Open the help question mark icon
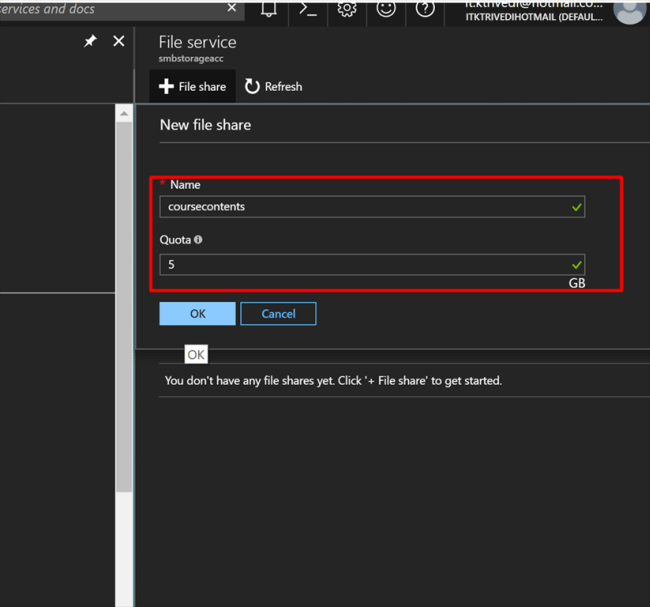The image size is (650, 607). 425,9
